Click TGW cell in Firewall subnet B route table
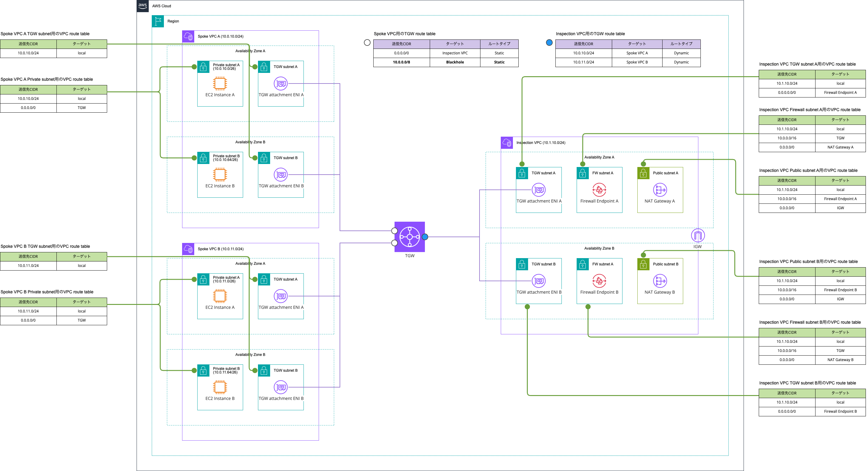Screen dimensions: 868x471 coord(840,351)
